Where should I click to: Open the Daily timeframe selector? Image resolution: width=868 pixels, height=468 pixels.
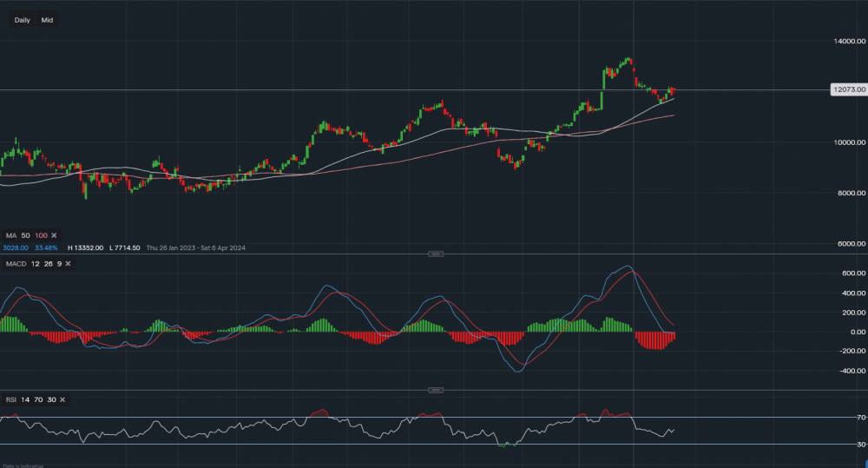(22, 20)
